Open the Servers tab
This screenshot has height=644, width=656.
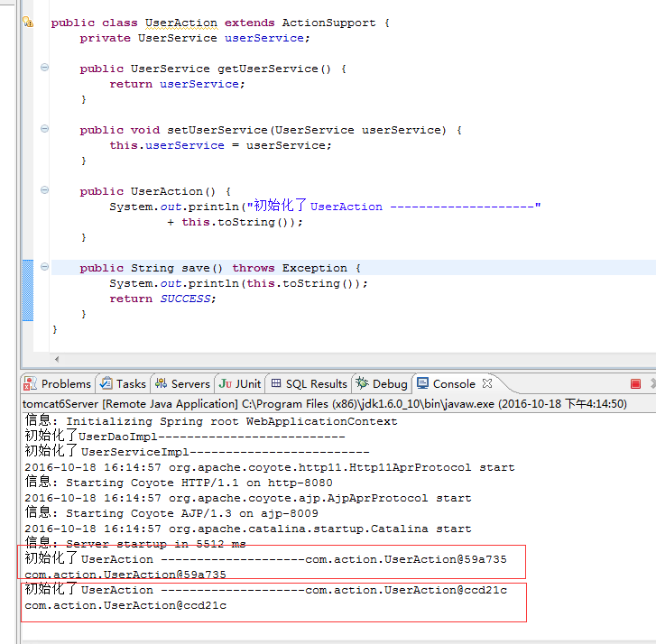[182, 383]
